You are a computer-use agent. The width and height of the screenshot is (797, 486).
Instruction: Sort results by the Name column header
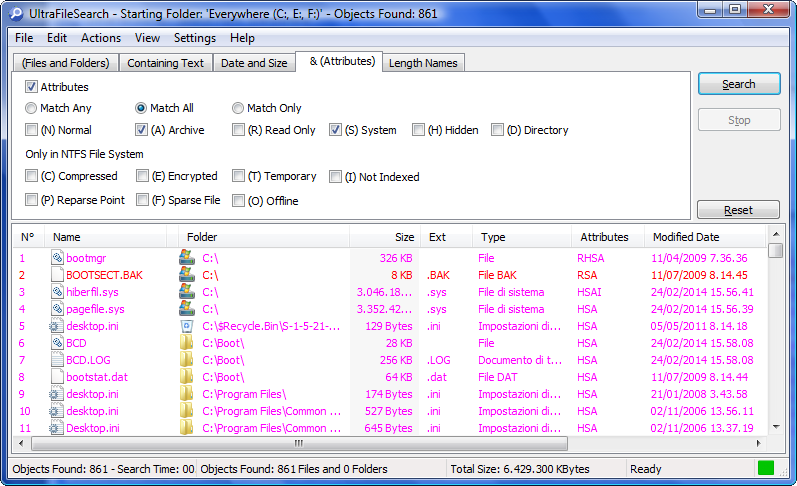tap(106, 237)
